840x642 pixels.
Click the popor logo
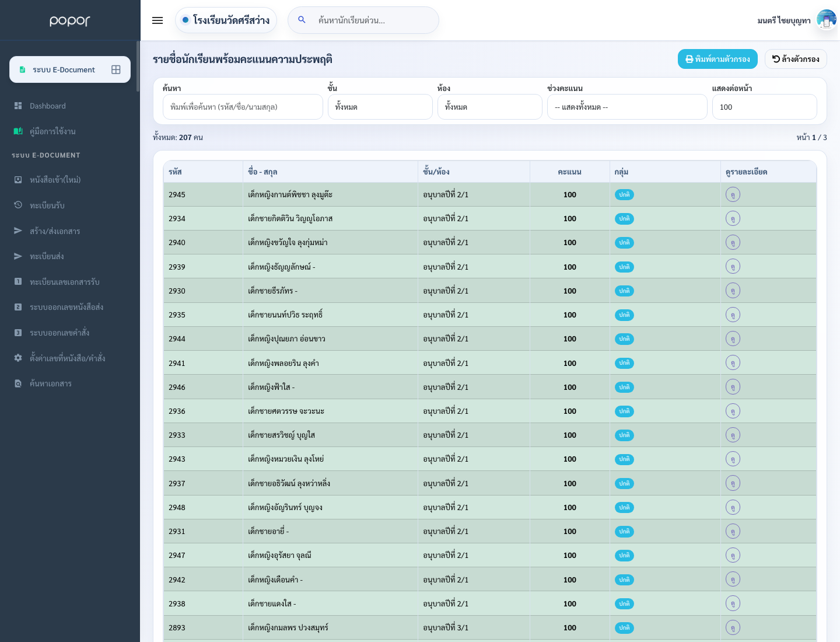[x=70, y=20]
